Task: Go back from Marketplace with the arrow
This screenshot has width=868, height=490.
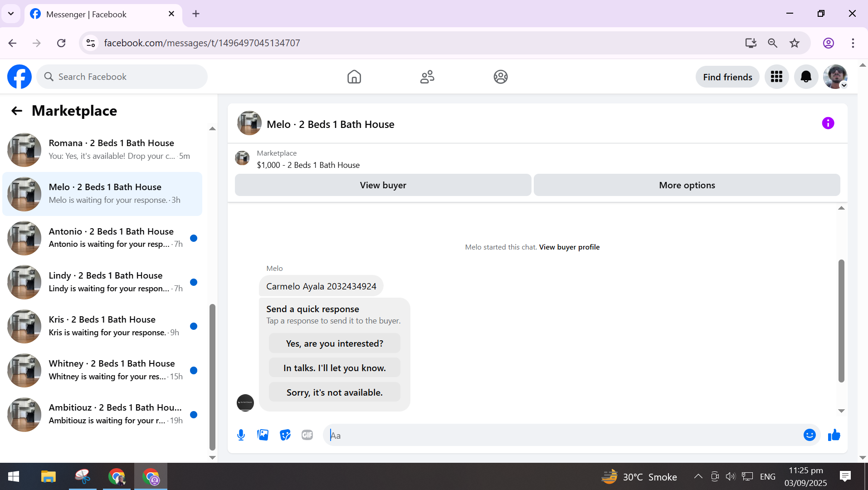Action: (x=17, y=111)
